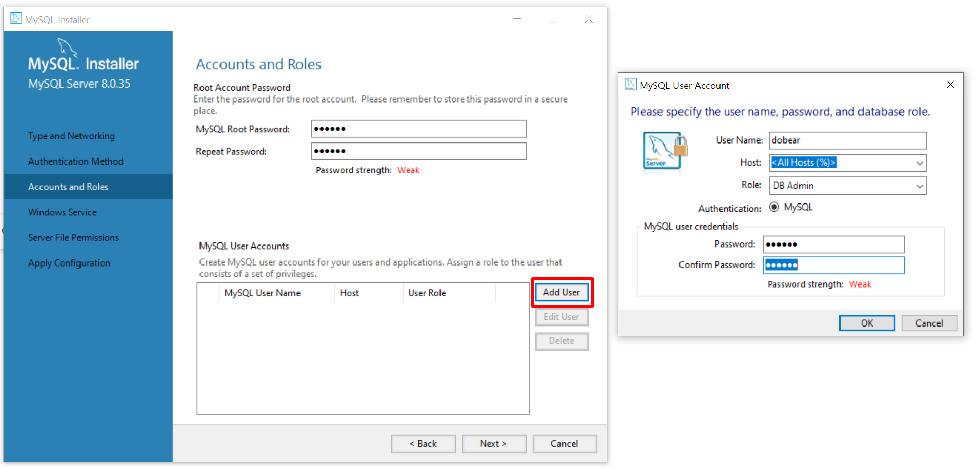Click the root Password strength Weak text
This screenshot has height=469, width=980.
click(x=408, y=170)
